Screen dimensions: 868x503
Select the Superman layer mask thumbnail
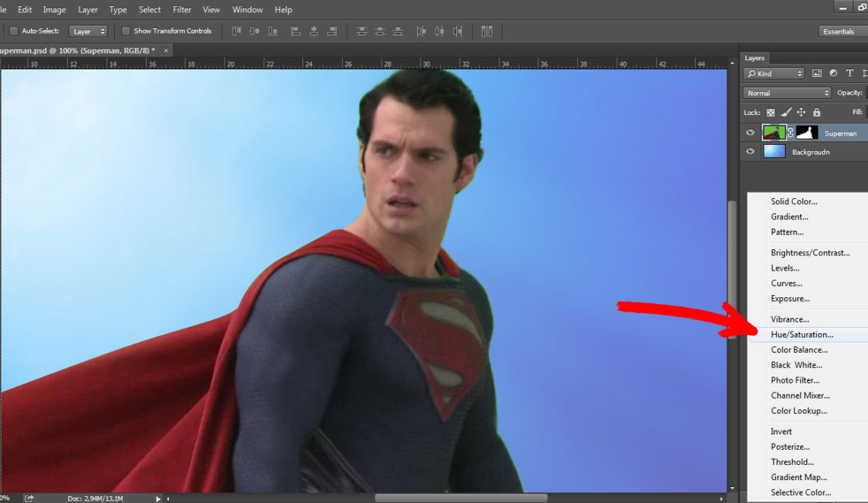[x=806, y=133]
